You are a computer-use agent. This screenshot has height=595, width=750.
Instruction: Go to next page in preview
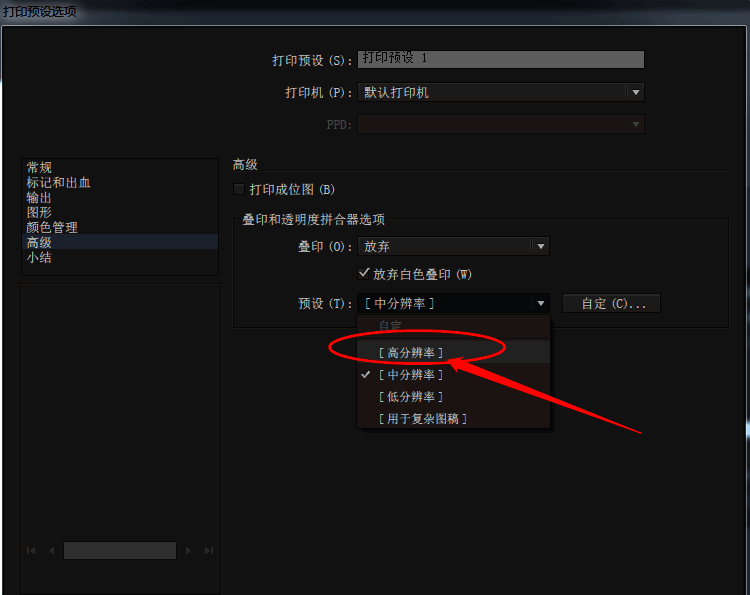[x=188, y=551]
